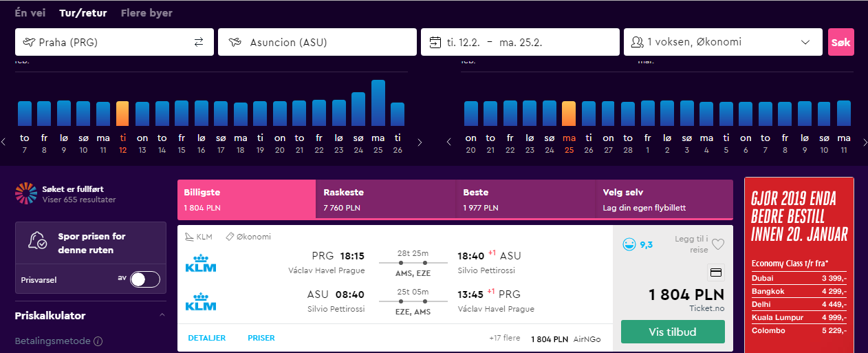Collapse the Priskalkulator section
The height and width of the screenshot is (353, 868).
pos(162,316)
